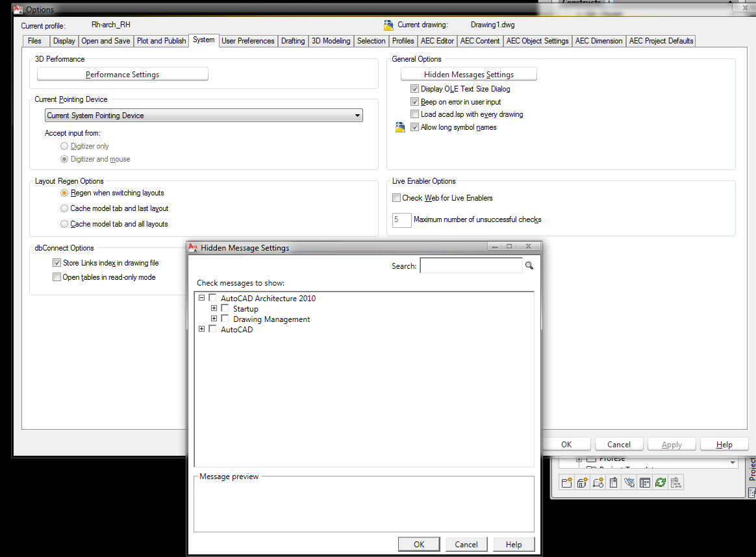This screenshot has height=557, width=756.
Task: Click the green refresh project icon
Action: point(661,482)
